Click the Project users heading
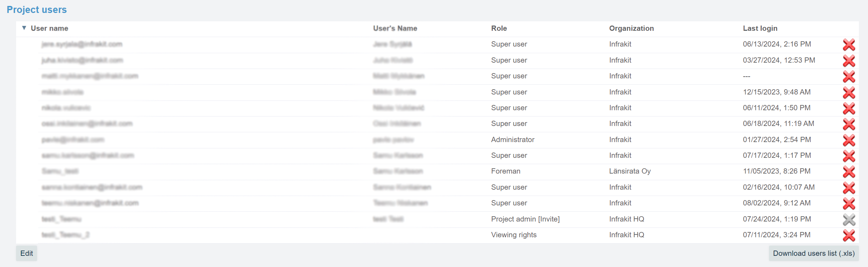This screenshot has width=868, height=267. (37, 10)
